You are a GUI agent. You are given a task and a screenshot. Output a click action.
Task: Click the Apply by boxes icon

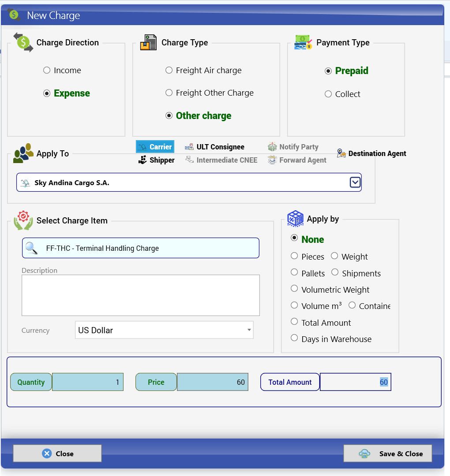point(295,219)
